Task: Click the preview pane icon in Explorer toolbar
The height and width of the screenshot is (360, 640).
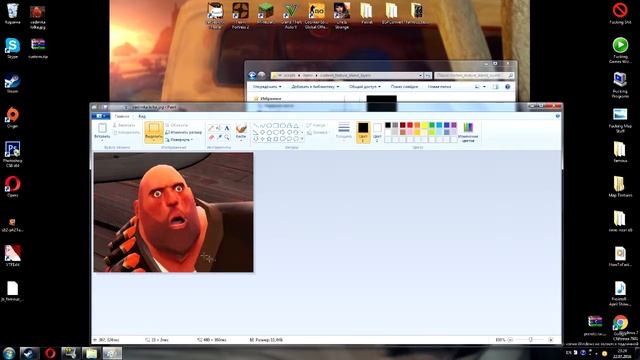Action: [x=496, y=87]
